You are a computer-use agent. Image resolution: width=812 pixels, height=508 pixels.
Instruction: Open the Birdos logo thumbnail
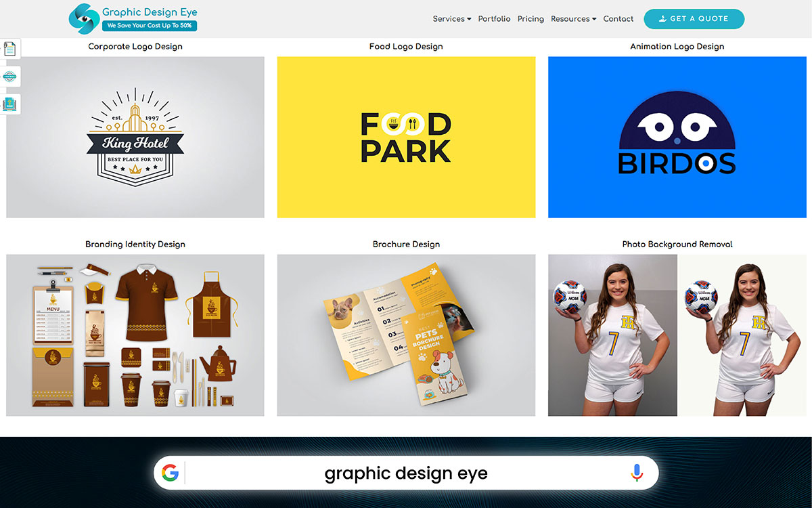click(677, 137)
